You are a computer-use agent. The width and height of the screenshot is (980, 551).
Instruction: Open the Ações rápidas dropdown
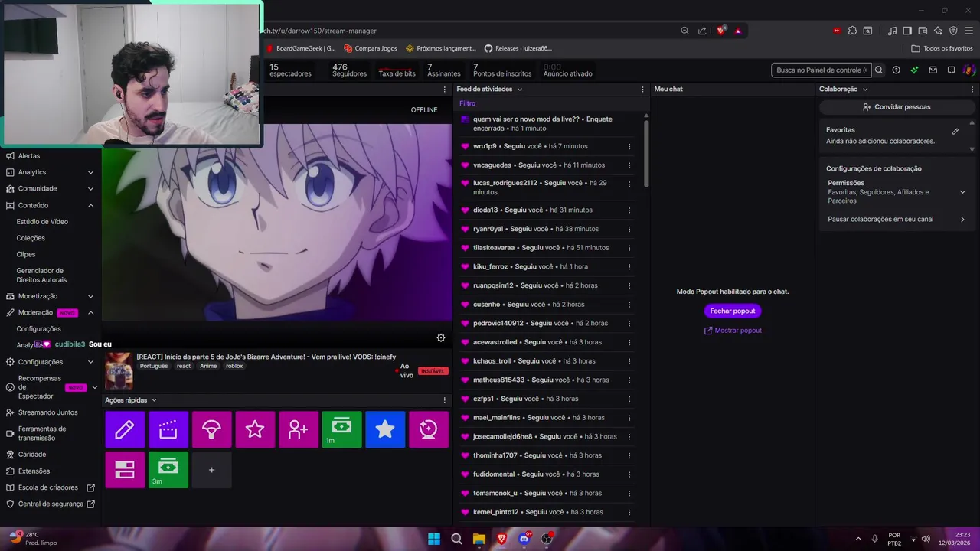pyautogui.click(x=131, y=400)
